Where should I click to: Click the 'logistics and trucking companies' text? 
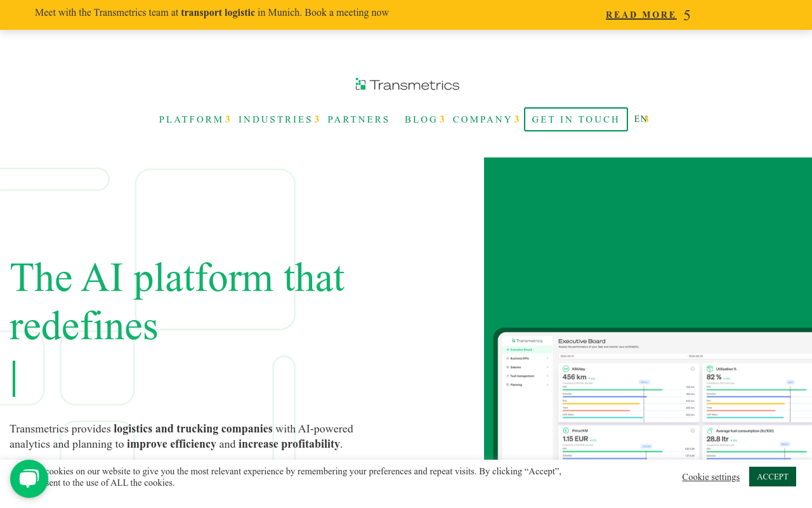(193, 429)
